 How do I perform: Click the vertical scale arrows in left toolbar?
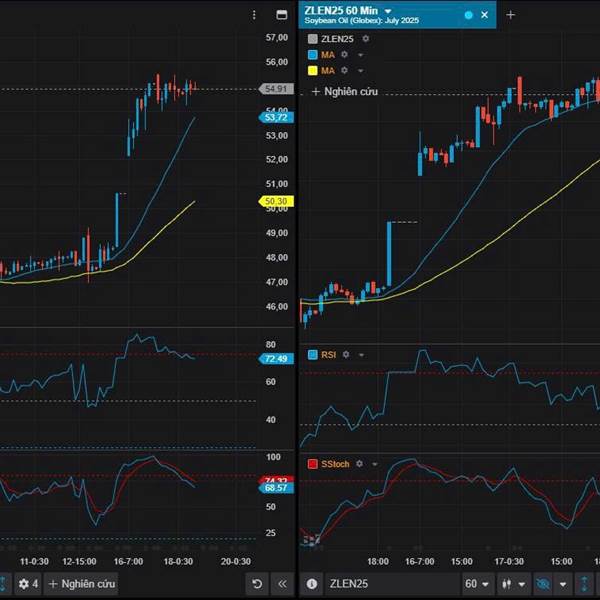pyautogui.click(x=3, y=584)
